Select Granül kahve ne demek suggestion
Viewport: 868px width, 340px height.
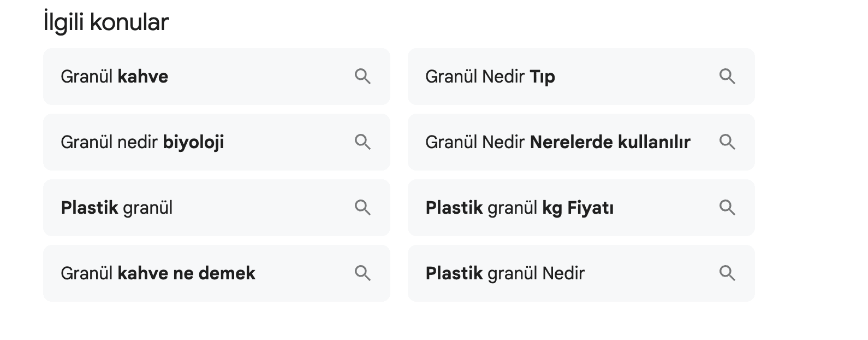coord(158,273)
